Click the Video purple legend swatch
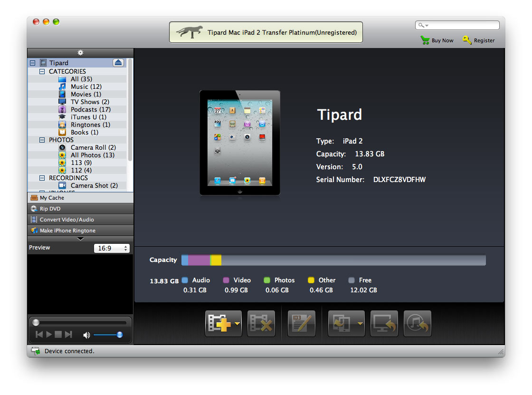The height and width of the screenshot is (395, 532). pyautogui.click(x=226, y=280)
